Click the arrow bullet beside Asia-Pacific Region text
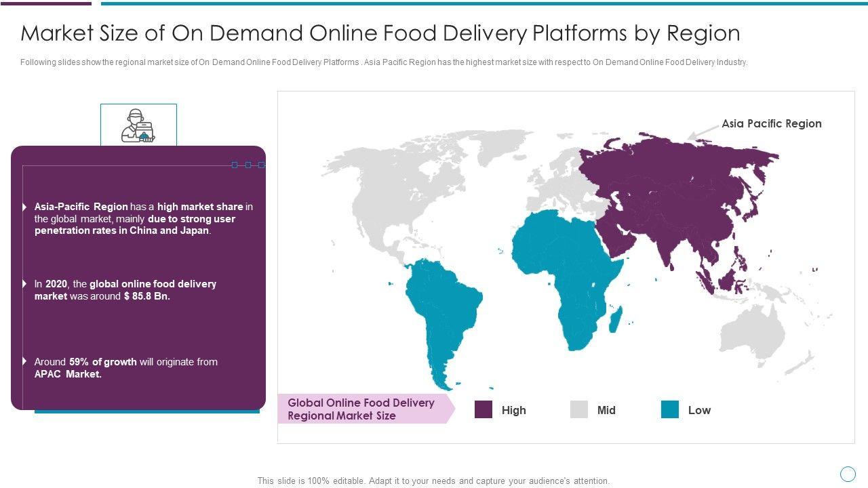 pos(25,207)
